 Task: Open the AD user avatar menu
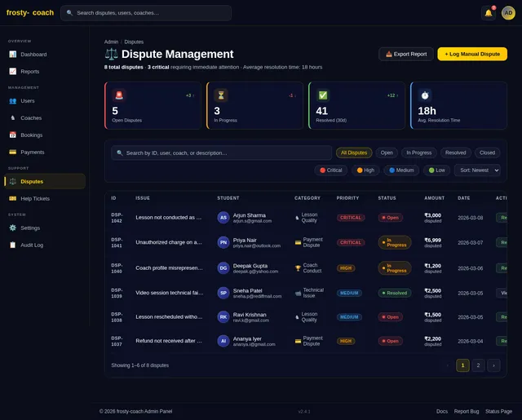508,13
